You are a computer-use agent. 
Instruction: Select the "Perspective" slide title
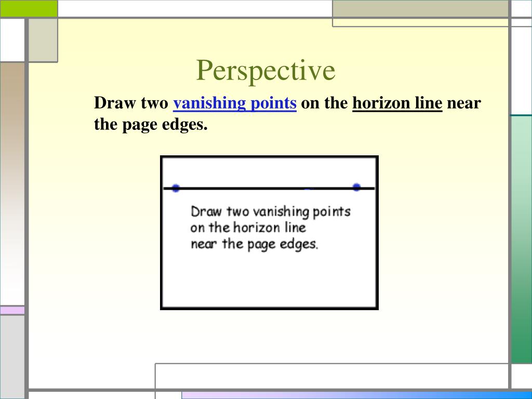coord(265,71)
